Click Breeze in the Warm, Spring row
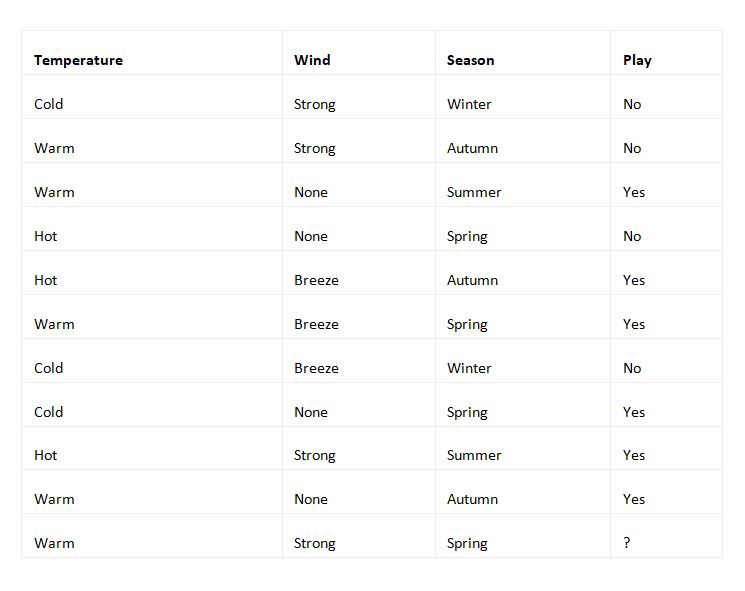 (x=316, y=324)
